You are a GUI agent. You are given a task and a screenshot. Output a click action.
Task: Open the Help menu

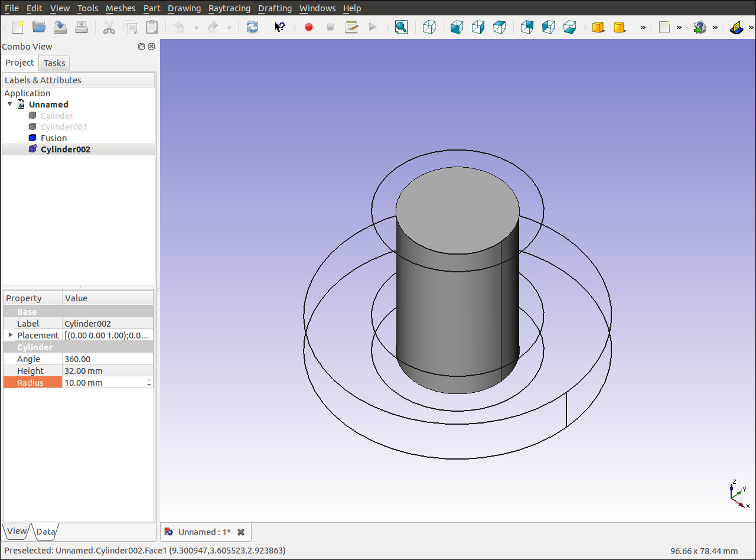pyautogui.click(x=352, y=8)
